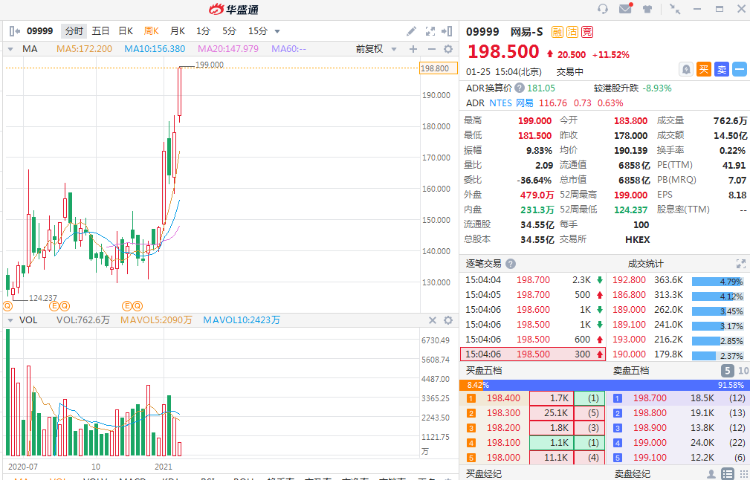Screen dimensions: 750x480
Task: Remove stock from watchlist minus button
Action: (x=739, y=69)
